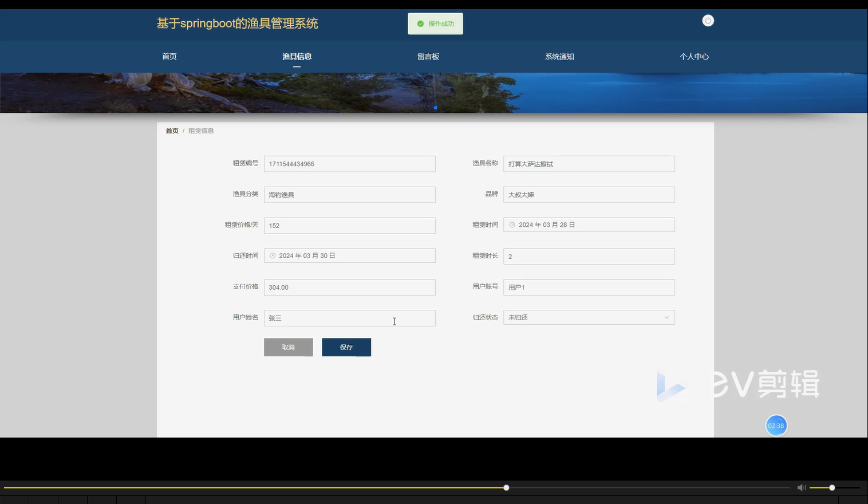This screenshot has height=504, width=868.
Task: Click the blue 02:38 timer bubble
Action: (x=776, y=426)
